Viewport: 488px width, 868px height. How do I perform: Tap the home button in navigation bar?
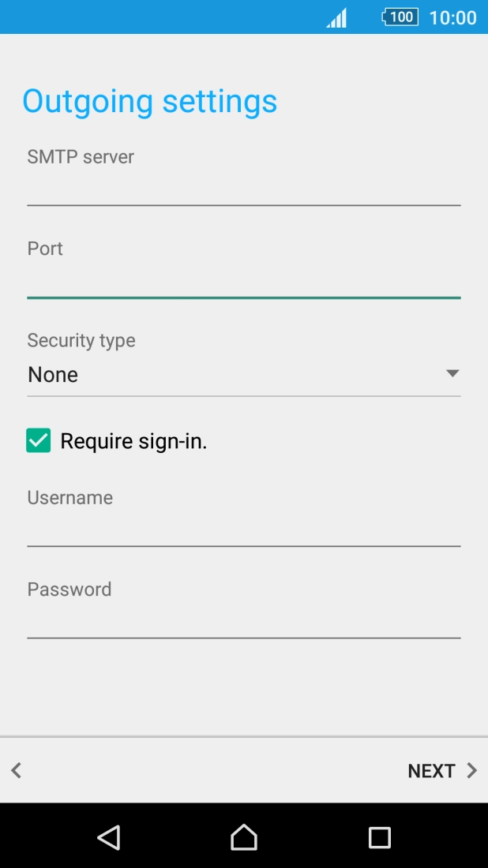point(243,839)
